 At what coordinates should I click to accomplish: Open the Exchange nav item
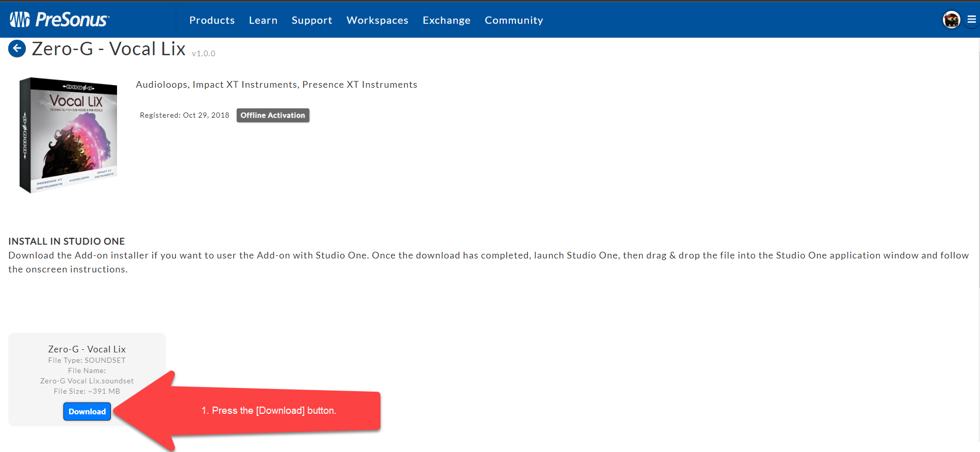pyautogui.click(x=446, y=20)
